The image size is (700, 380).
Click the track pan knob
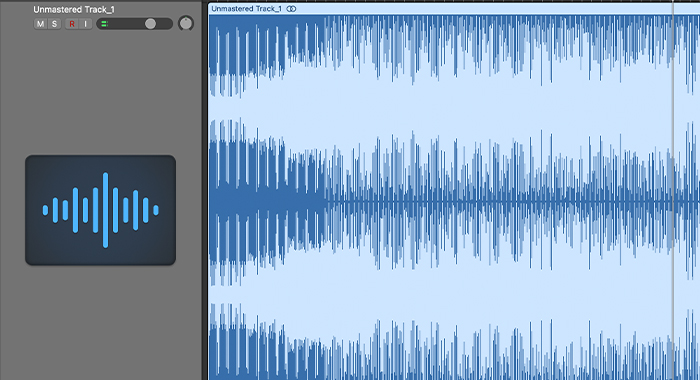(186, 23)
